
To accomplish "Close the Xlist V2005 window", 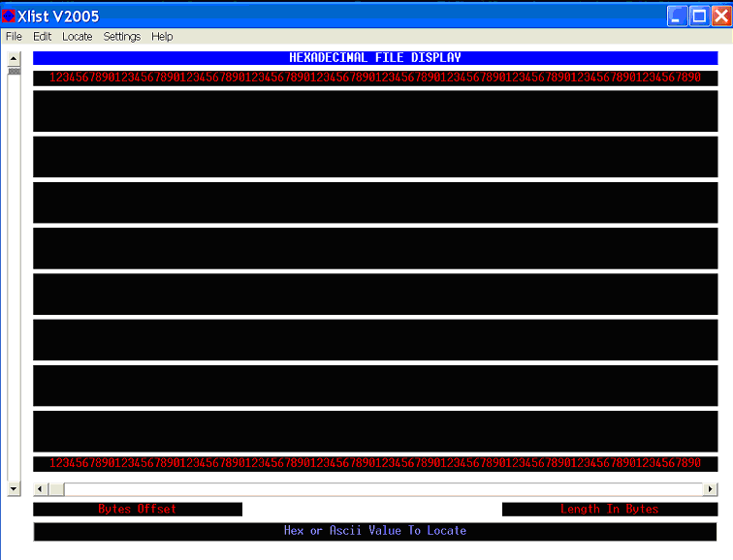I will click(721, 16).
